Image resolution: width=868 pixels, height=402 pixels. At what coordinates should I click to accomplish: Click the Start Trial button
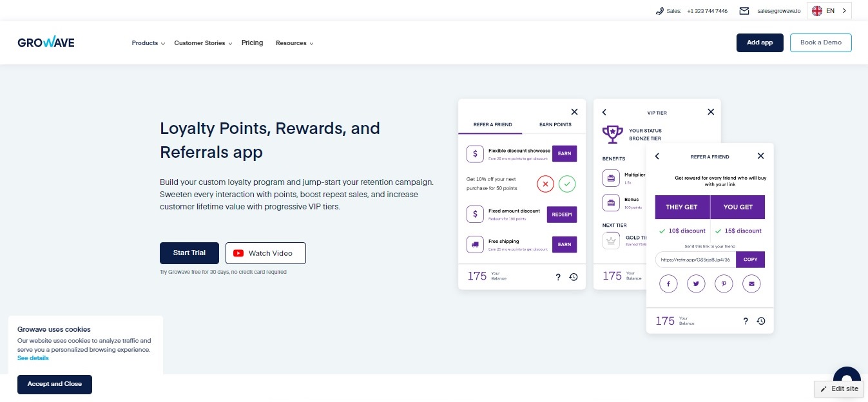189,253
